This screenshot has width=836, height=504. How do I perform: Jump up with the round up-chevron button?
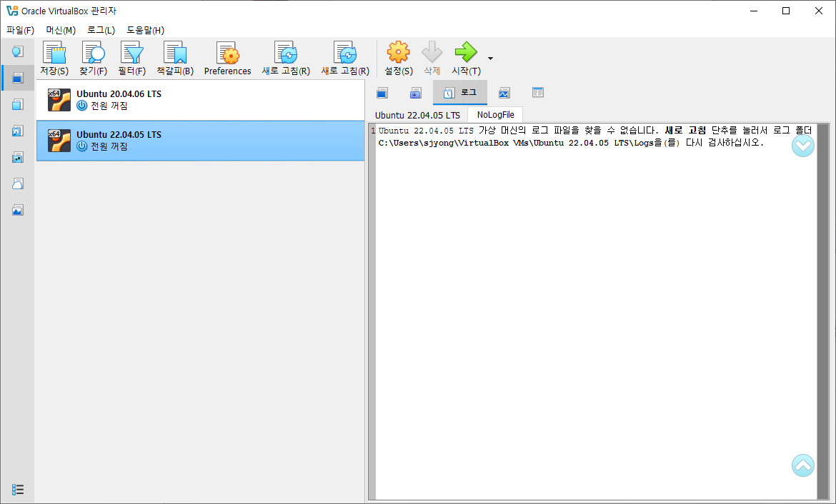coord(803,465)
